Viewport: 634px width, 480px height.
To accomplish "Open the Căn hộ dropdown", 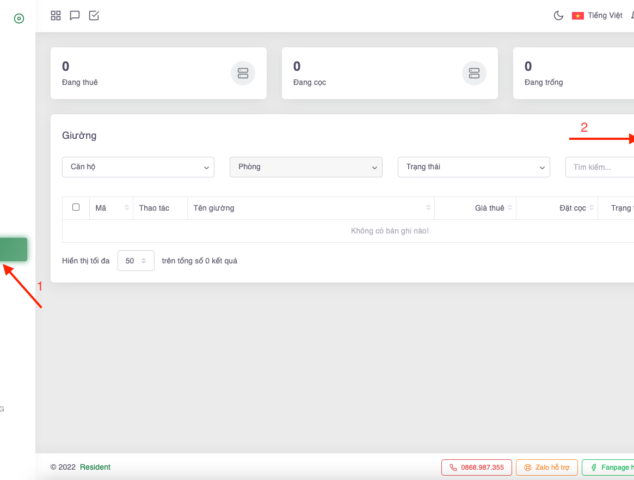I will (x=138, y=167).
